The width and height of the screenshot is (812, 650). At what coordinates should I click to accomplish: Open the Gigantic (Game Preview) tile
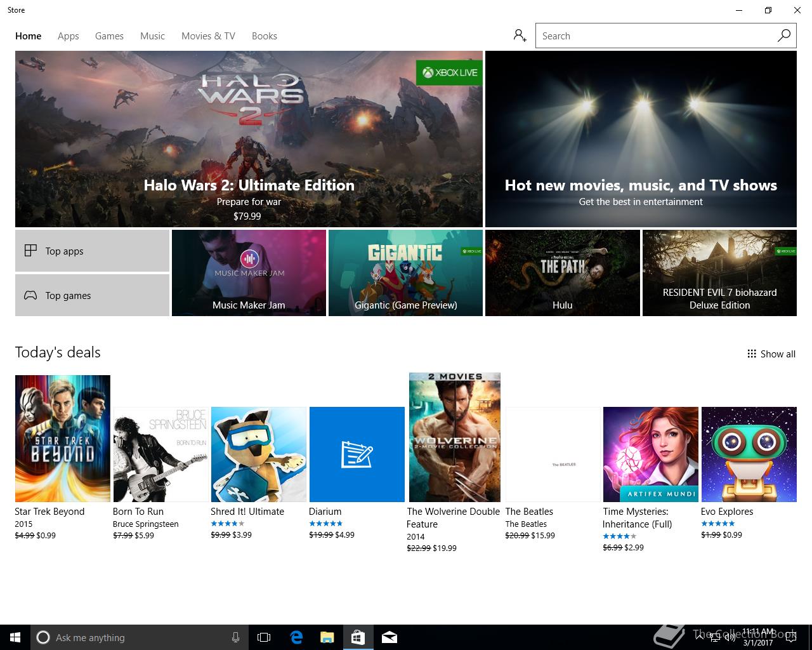pyautogui.click(x=405, y=273)
